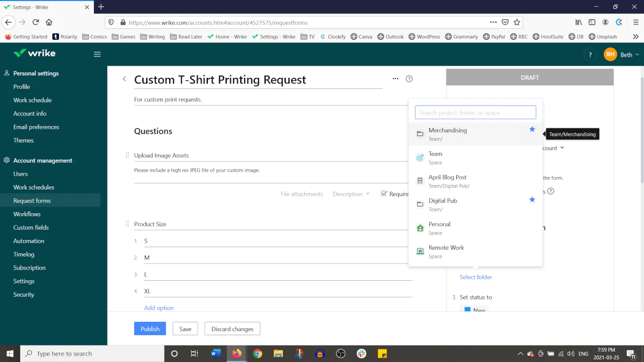Click Discard changes button
The height and width of the screenshot is (362, 644).
232,328
